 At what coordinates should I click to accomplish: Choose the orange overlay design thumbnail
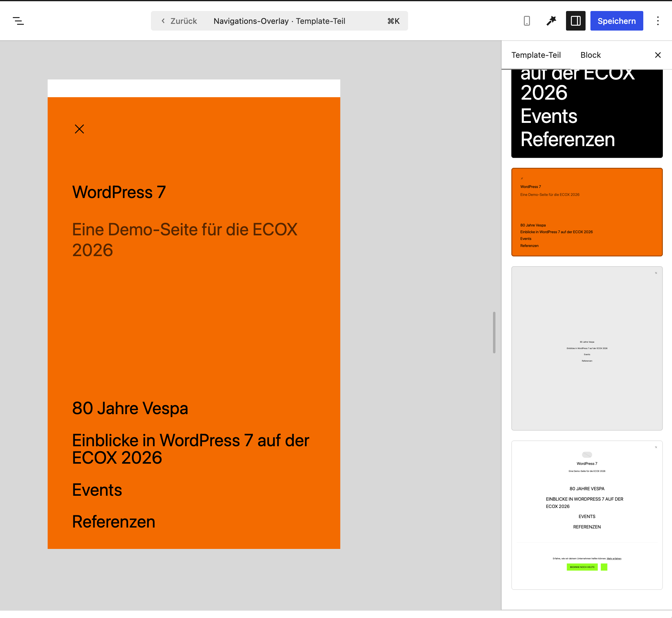tap(587, 212)
